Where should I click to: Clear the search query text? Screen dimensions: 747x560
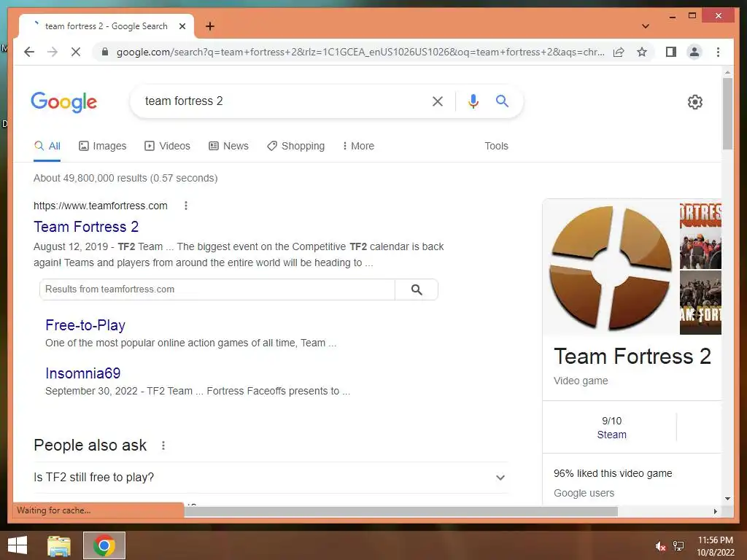click(x=438, y=101)
